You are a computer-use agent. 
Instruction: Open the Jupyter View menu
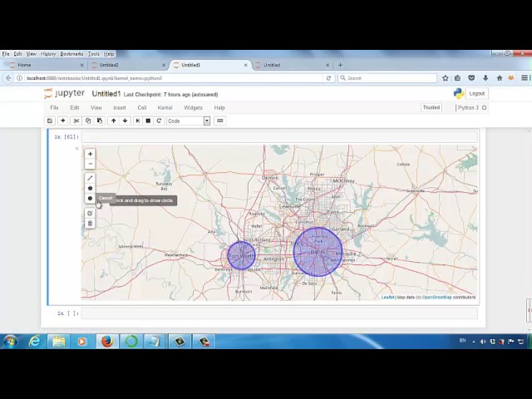click(x=96, y=107)
